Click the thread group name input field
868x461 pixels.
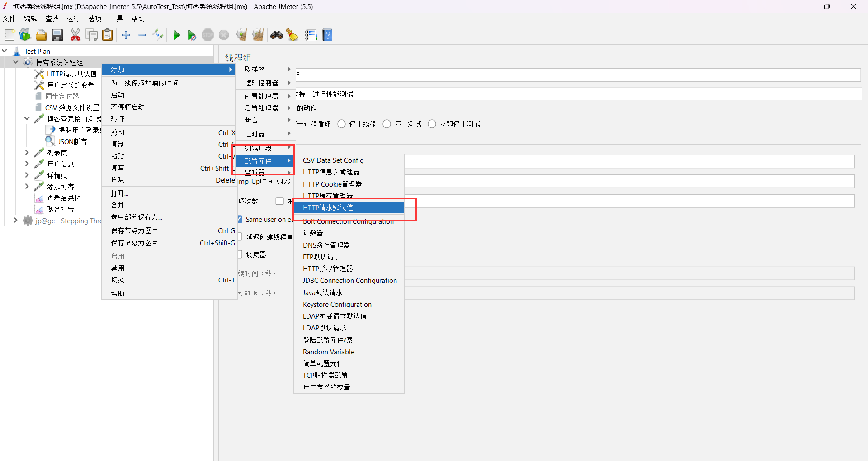[x=579, y=75]
